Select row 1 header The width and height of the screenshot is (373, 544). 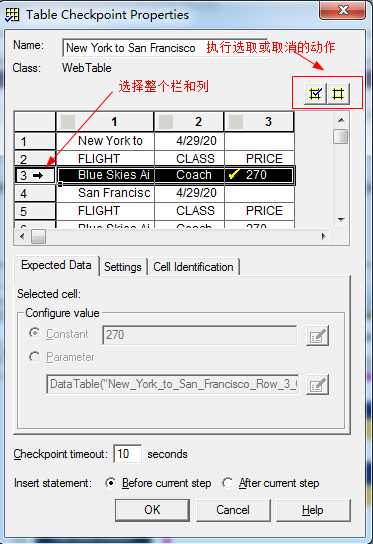[x=35, y=141]
